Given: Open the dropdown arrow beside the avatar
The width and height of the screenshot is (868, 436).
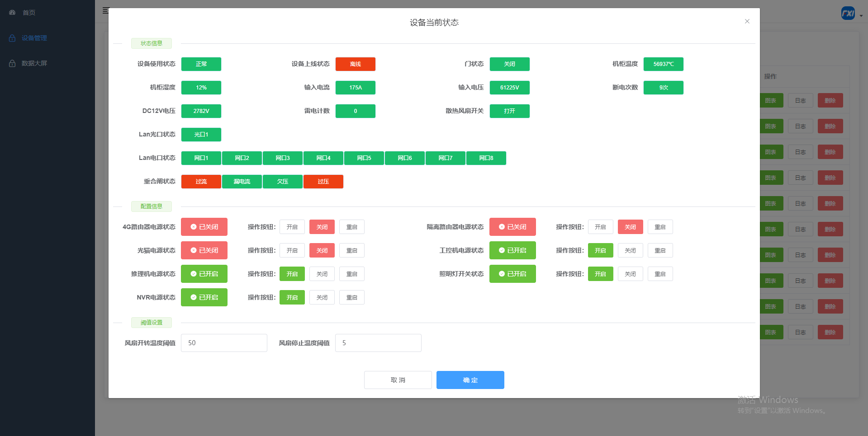Looking at the screenshot, I should point(861,15).
